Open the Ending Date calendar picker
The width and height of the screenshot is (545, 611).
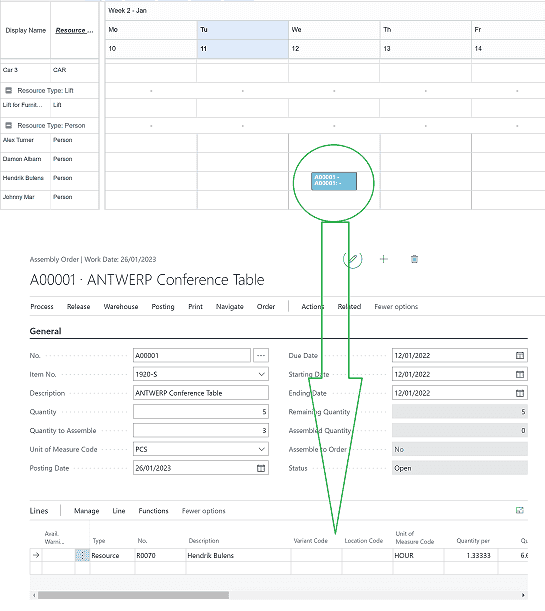tap(520, 393)
